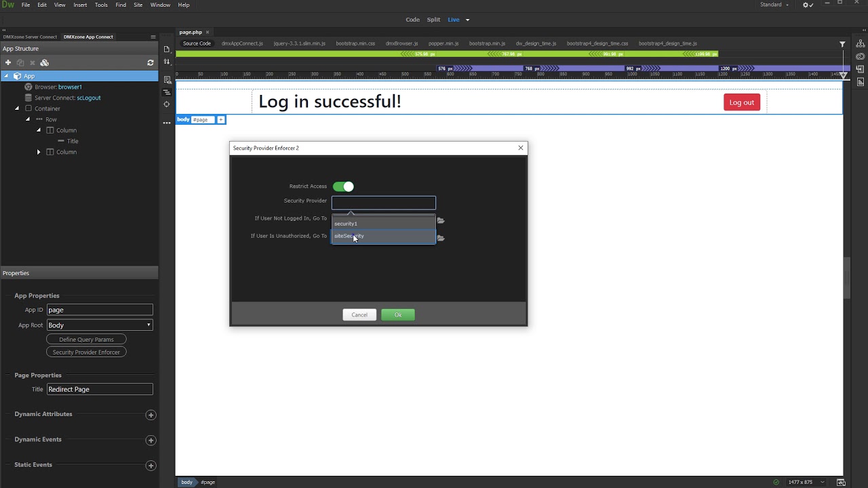This screenshot has width=868, height=488.
Task: Click the duplicate component icon in App Structure toolbar
Action: pyautogui.click(x=20, y=62)
